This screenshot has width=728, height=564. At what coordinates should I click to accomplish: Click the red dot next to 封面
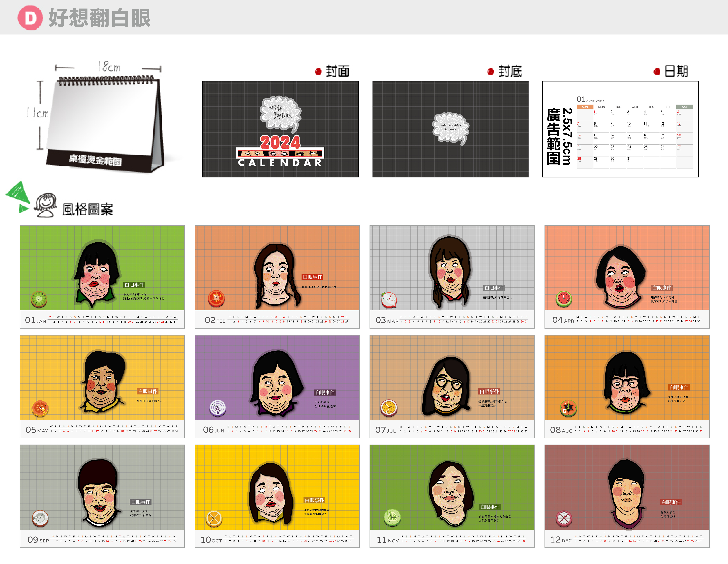click(318, 72)
